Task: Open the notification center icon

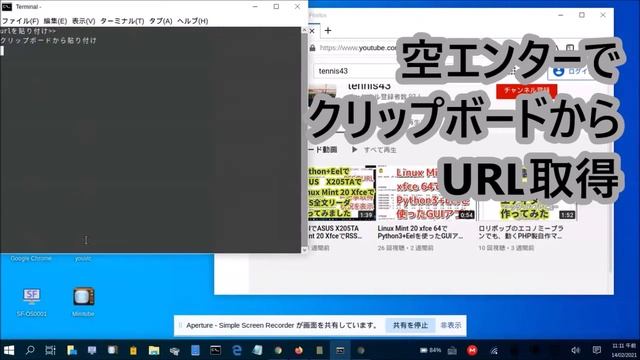Action: tap(596, 350)
